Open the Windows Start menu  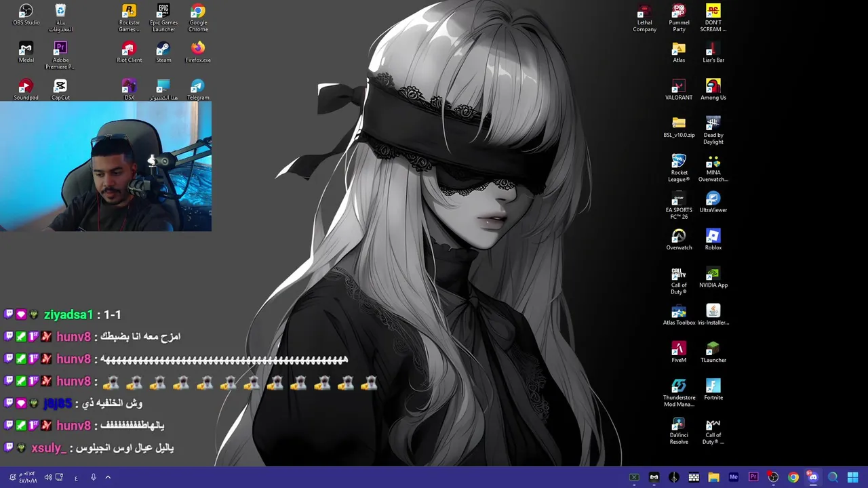click(x=852, y=477)
